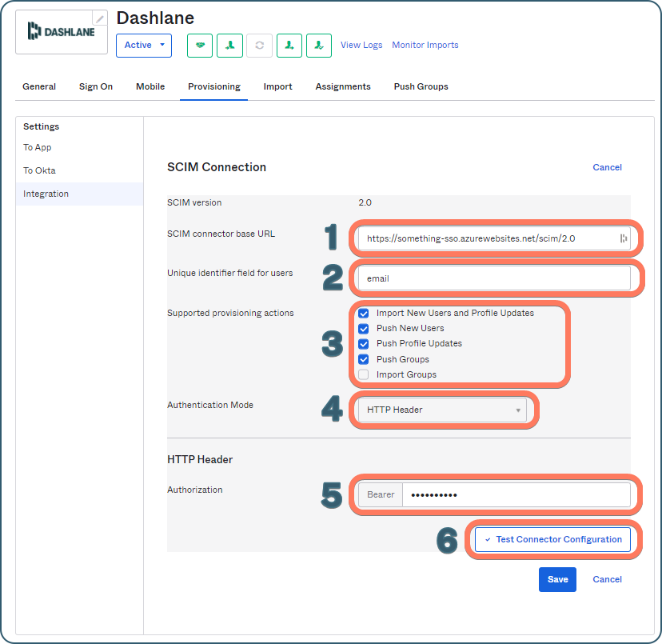Open the Authentication Mode HTTP Header dropdown
The image size is (662, 644).
(442, 410)
